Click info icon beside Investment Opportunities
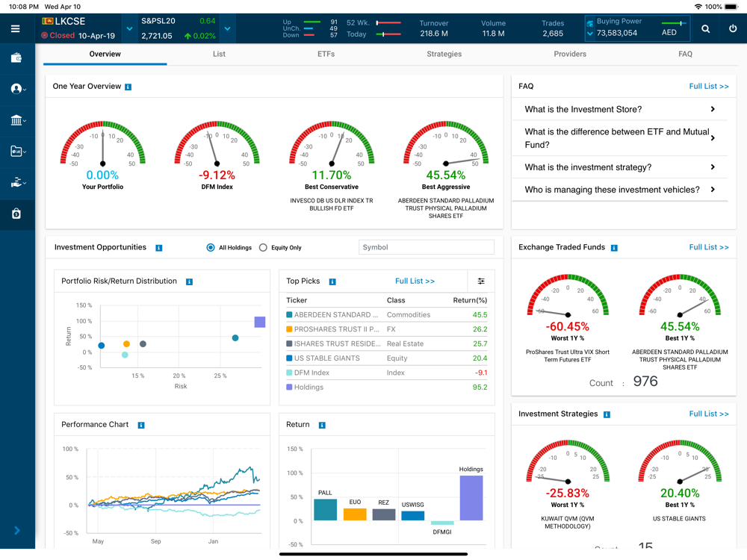Viewport: 747px width, 560px height. pos(158,248)
